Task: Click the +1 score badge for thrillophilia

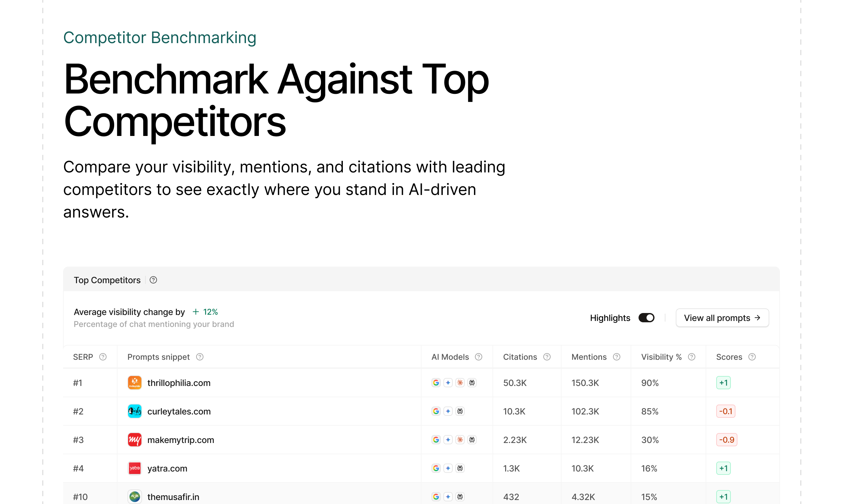Action: tap(723, 383)
